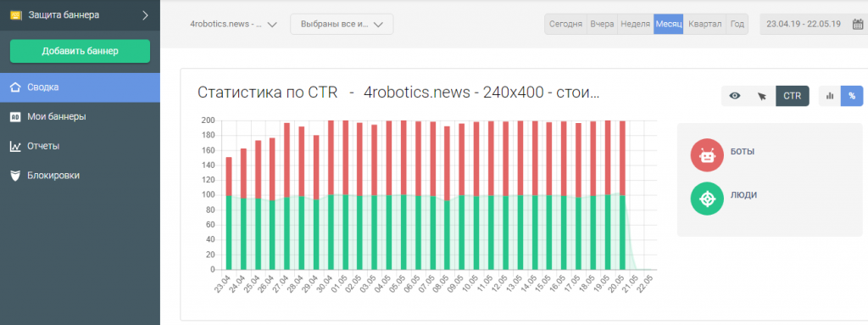Select the Вчера period

tap(602, 25)
